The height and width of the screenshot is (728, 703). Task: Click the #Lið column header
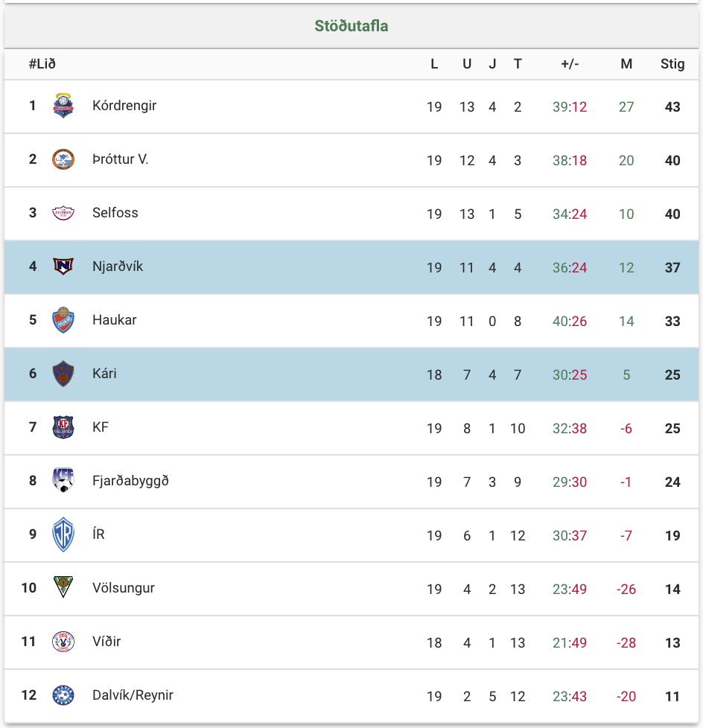click(x=42, y=64)
